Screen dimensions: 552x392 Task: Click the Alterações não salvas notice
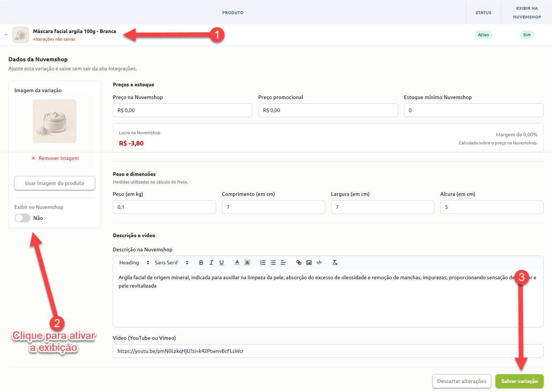tap(54, 39)
